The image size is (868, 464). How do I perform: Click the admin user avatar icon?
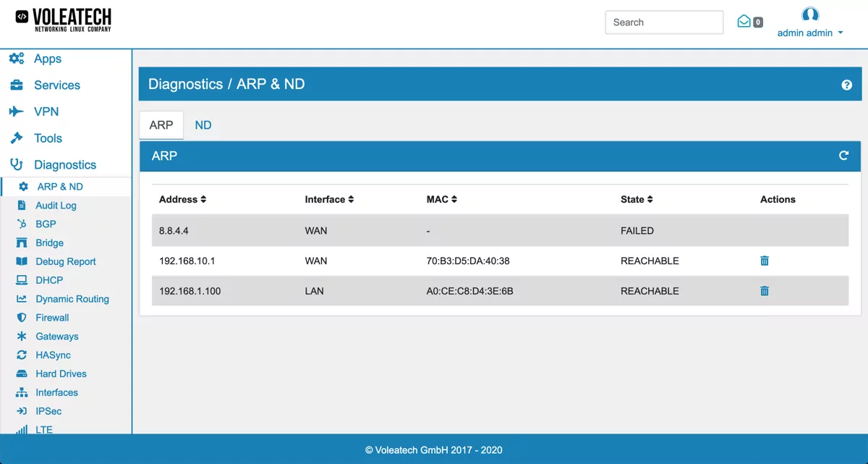click(x=810, y=14)
